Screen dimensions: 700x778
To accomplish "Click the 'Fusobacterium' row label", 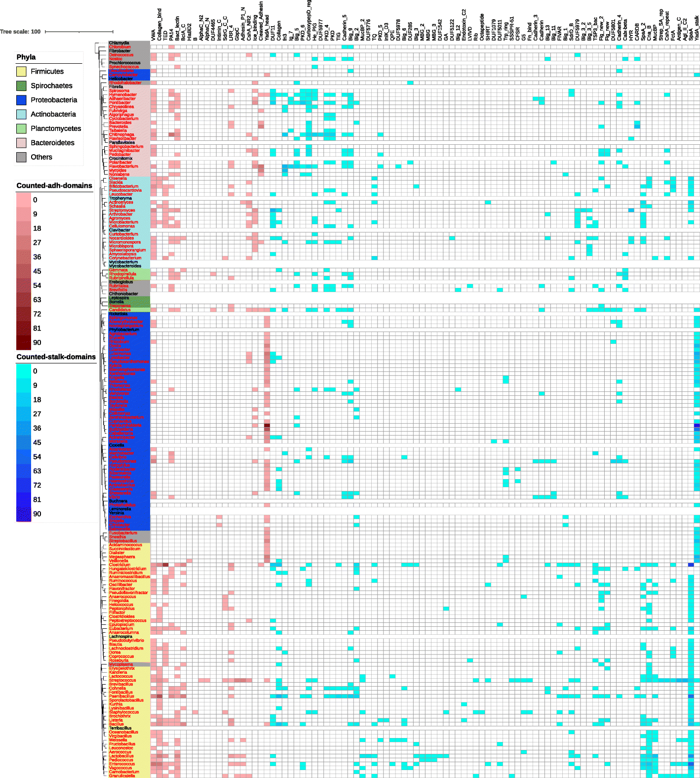I will tap(123, 533).
